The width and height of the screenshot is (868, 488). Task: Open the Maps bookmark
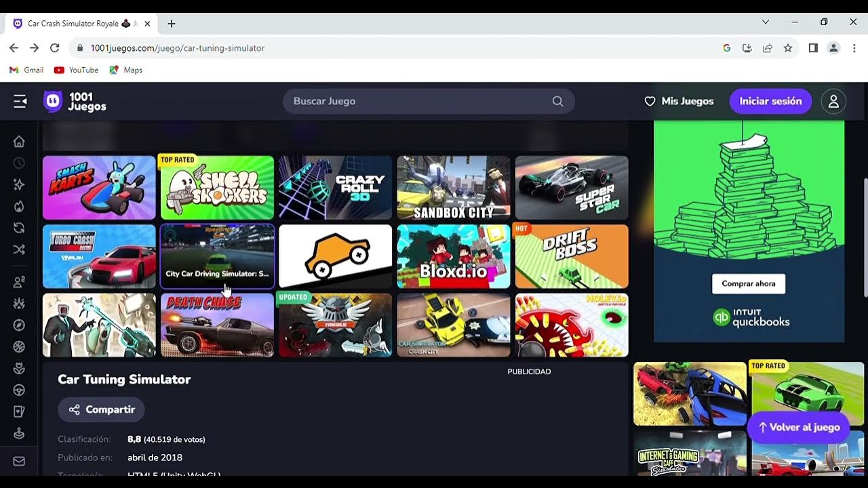pos(126,70)
